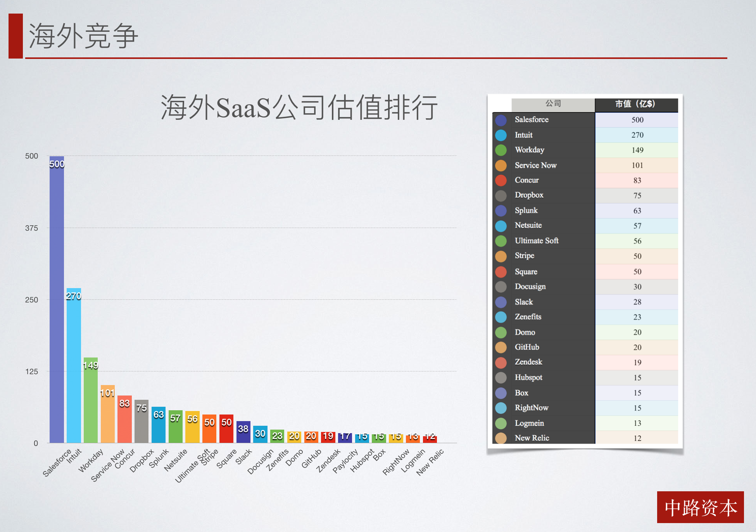Click the gray circle beside Dropbox
The image size is (756, 532).
point(501,196)
